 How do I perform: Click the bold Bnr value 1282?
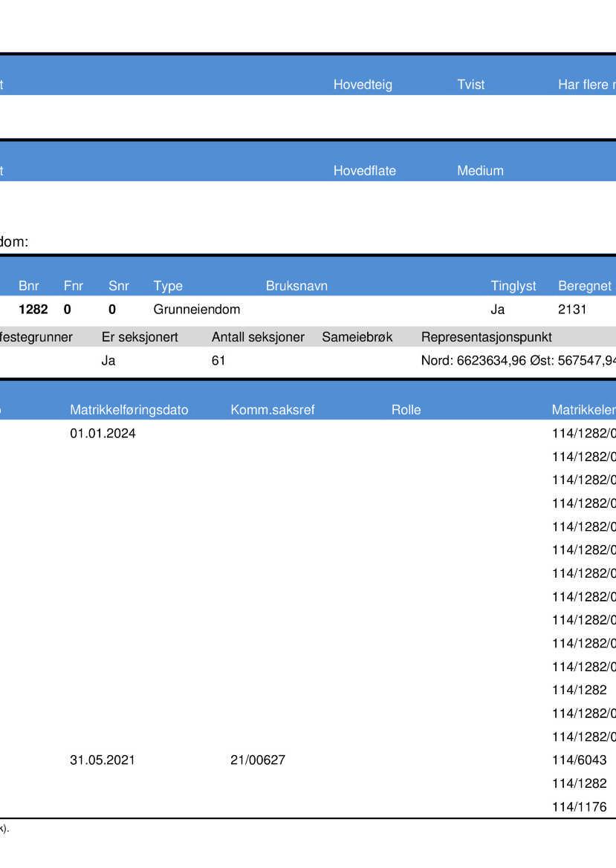pyautogui.click(x=33, y=310)
